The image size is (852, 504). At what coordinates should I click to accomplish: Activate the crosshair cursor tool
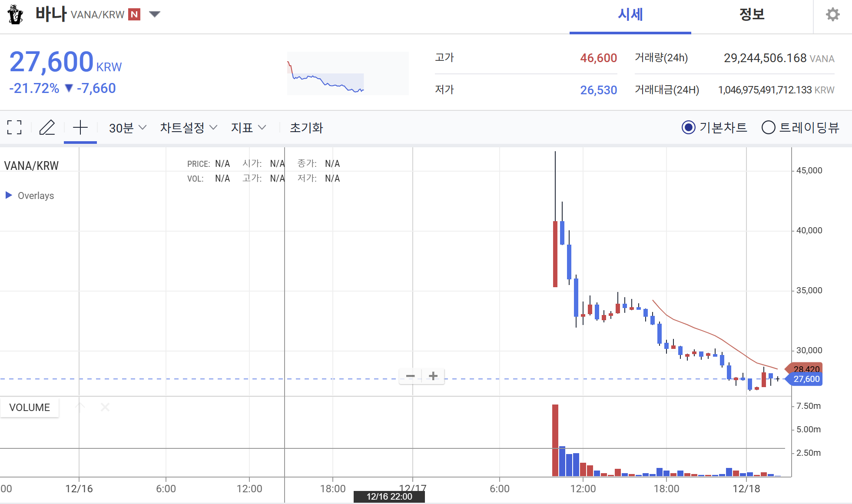80,127
